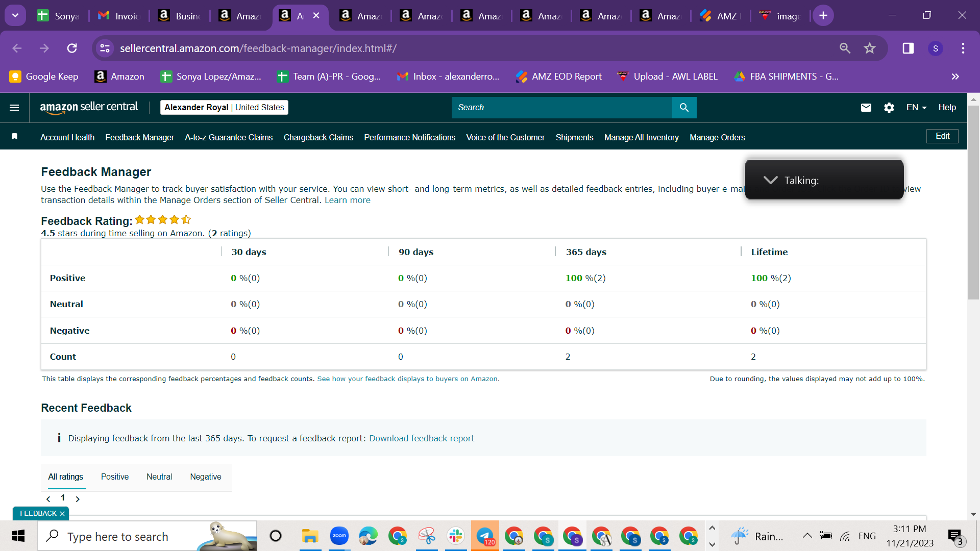Open the Google Keep bookmark
Screen dimensions: 980x551
(x=44, y=77)
